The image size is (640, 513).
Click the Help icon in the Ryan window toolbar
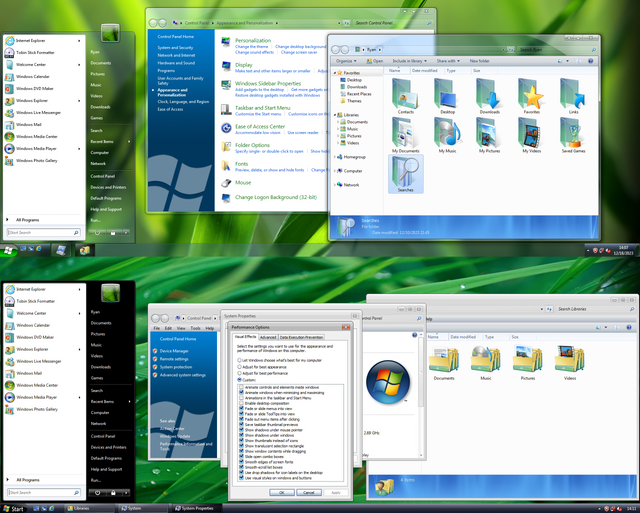coord(590,61)
